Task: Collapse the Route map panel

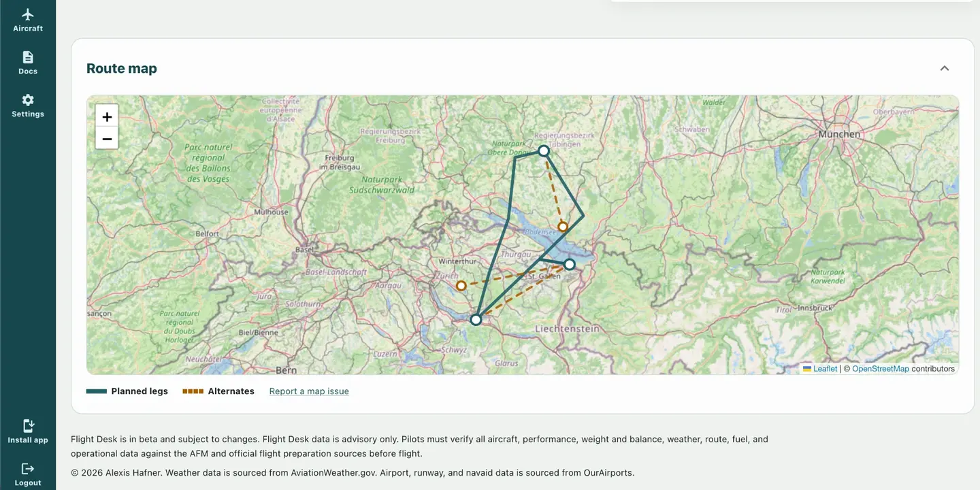Action: pyautogui.click(x=944, y=68)
